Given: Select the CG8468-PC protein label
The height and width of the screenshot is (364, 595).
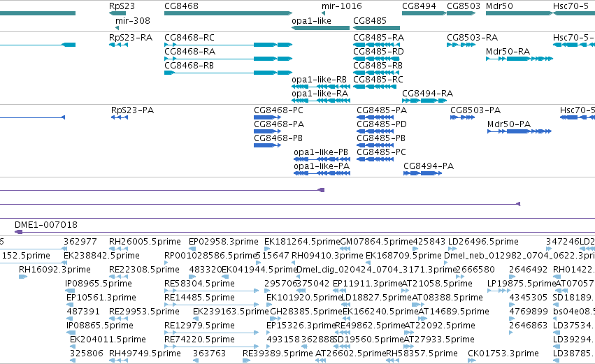Looking at the screenshot, I should pyautogui.click(x=278, y=110).
